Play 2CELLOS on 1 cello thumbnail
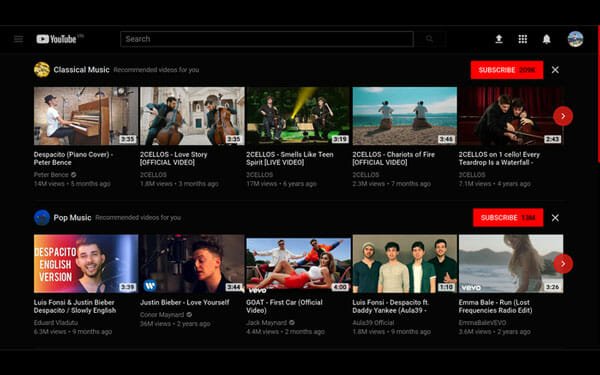 point(511,116)
